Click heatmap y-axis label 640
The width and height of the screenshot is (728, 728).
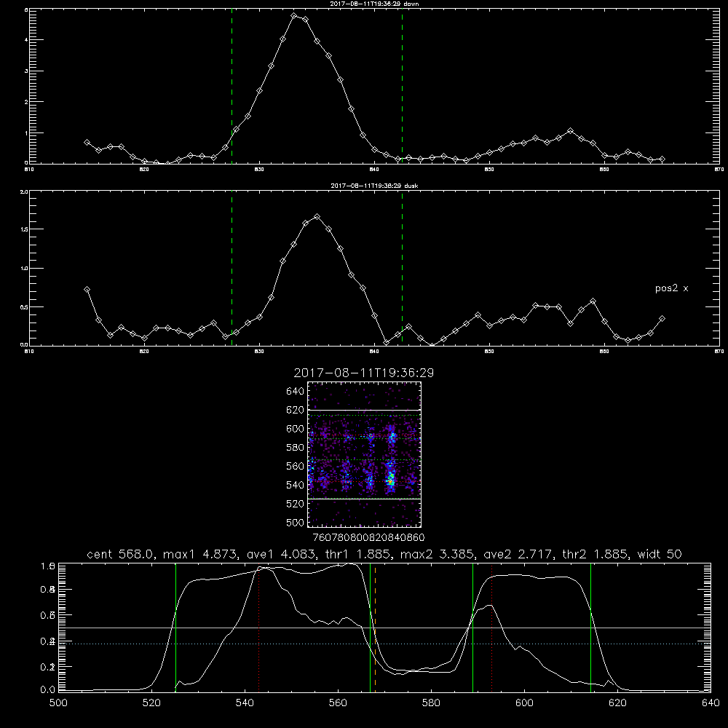pyautogui.click(x=296, y=392)
